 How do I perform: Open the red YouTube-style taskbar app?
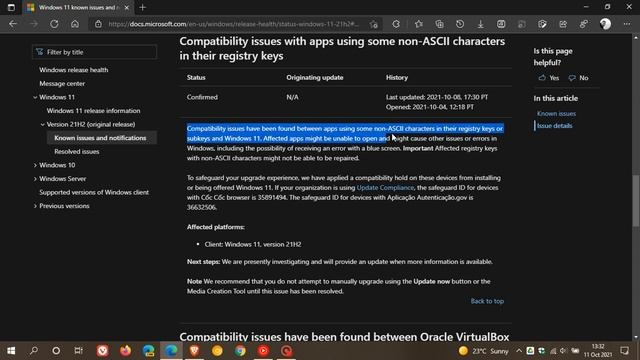263,351
